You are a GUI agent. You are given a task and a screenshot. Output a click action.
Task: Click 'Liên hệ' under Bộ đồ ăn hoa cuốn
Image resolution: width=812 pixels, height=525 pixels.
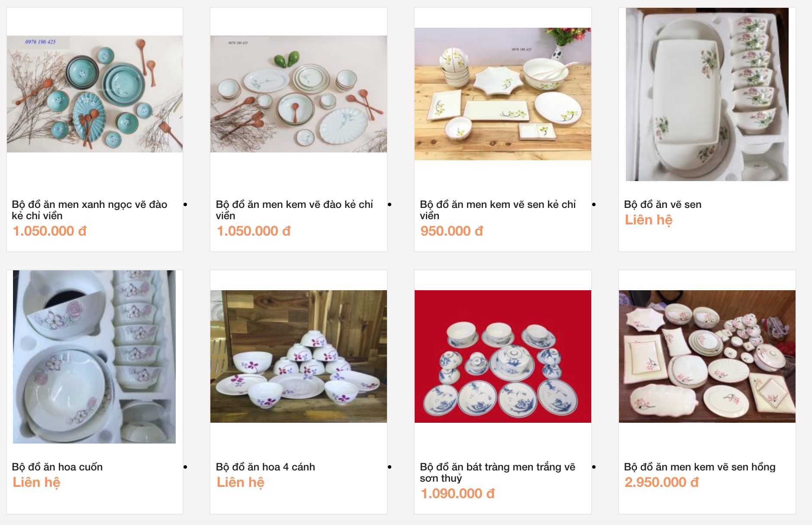click(36, 483)
